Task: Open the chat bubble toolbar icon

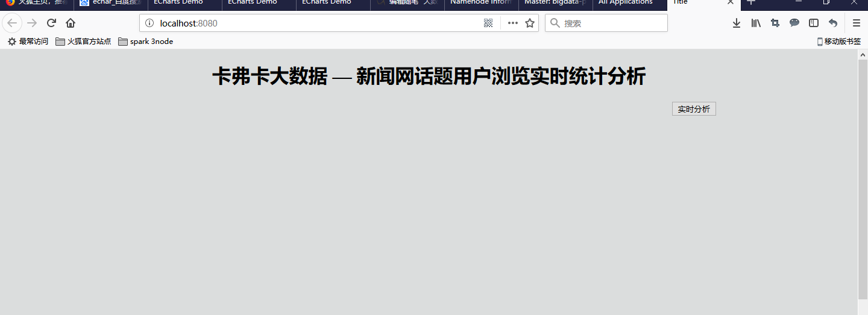Action: 794,23
